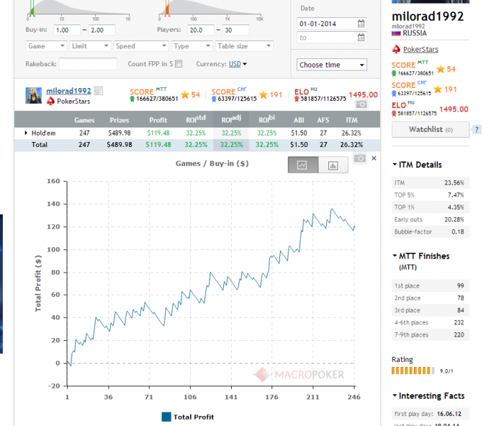Toggle the Count FPP in $ checkbox
The width and height of the screenshot is (504, 426).
tap(179, 63)
